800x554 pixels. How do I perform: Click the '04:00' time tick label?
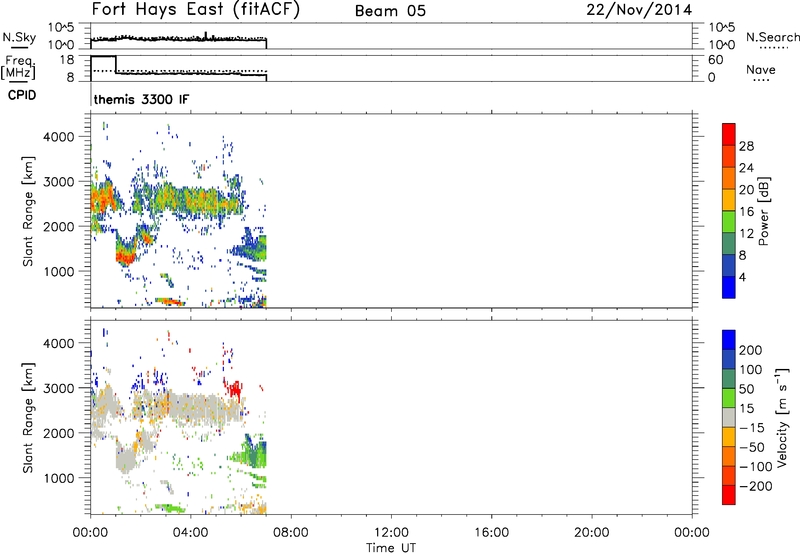click(190, 533)
